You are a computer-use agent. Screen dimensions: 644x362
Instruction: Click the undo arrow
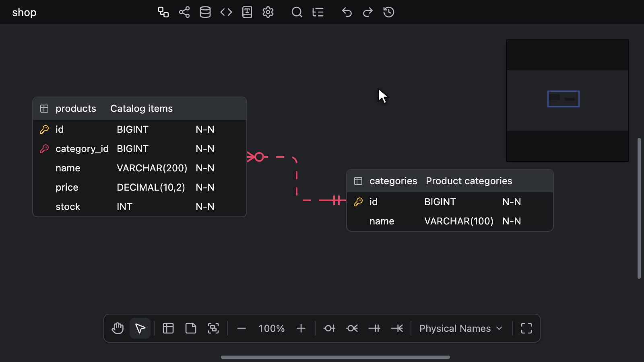tap(347, 12)
